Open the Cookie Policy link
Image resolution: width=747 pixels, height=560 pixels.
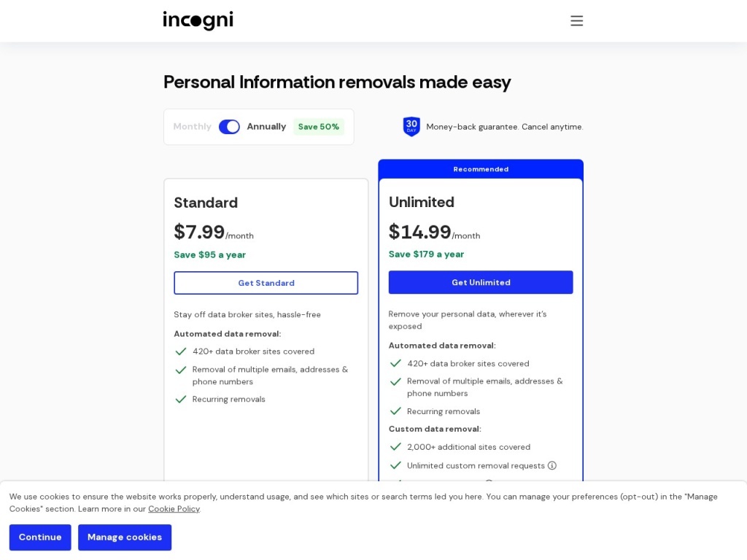pos(174,508)
